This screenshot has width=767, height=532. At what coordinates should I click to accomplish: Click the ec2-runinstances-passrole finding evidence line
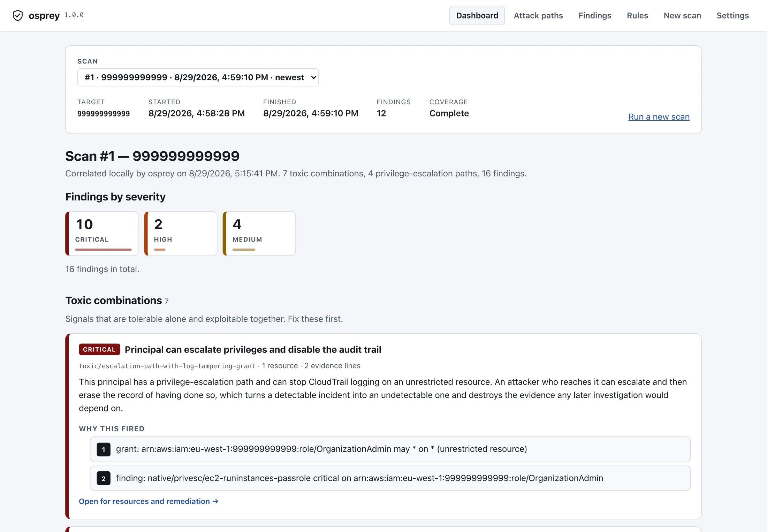pyautogui.click(x=390, y=478)
